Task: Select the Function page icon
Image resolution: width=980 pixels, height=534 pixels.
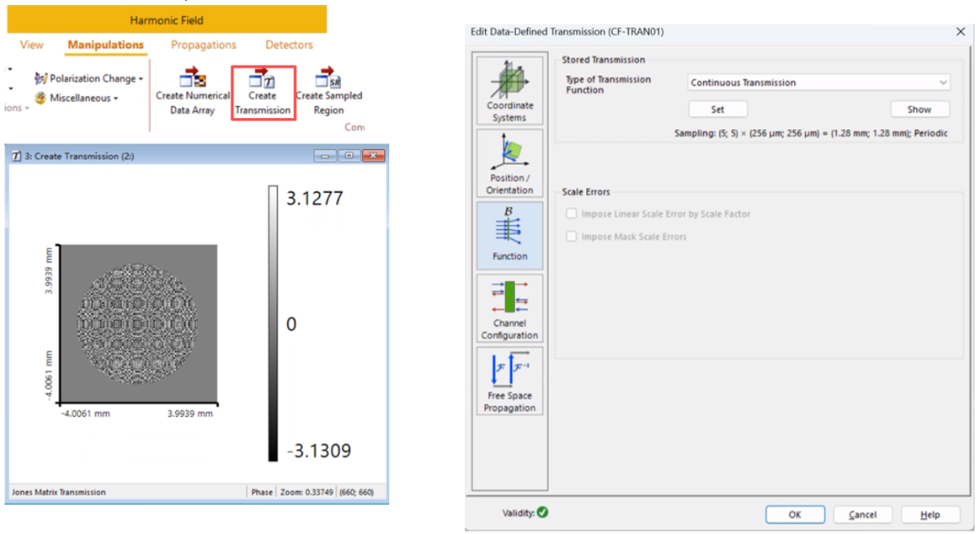Action: pyautogui.click(x=509, y=236)
